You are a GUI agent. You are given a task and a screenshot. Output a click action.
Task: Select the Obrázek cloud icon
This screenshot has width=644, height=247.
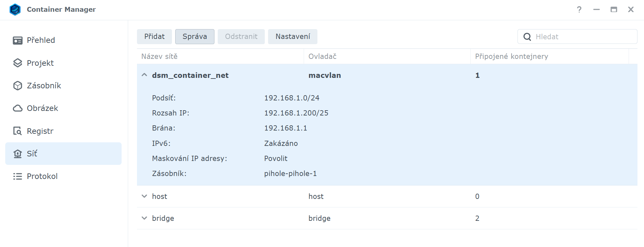coord(18,108)
